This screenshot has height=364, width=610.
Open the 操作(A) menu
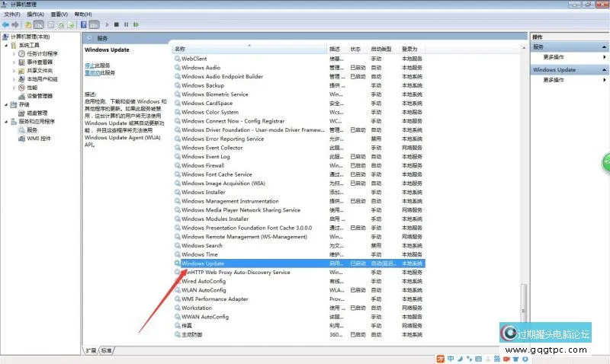[35, 14]
